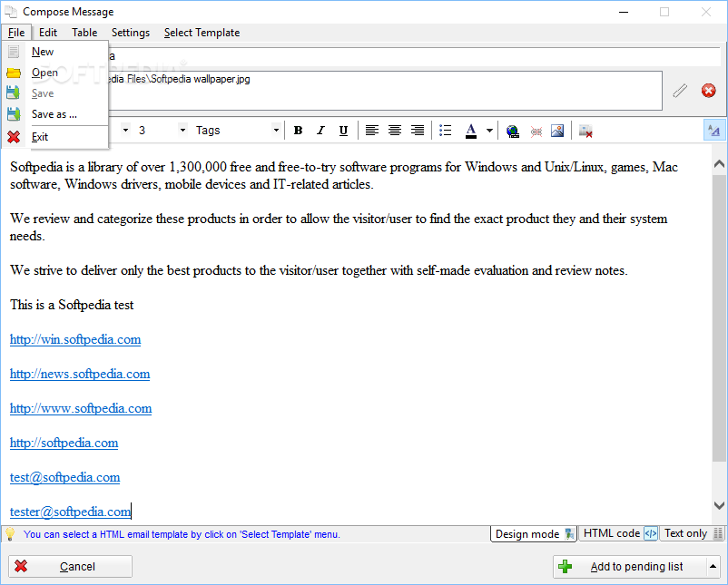Click the test@softpedia.com email link
728x585 pixels.
coord(65,477)
